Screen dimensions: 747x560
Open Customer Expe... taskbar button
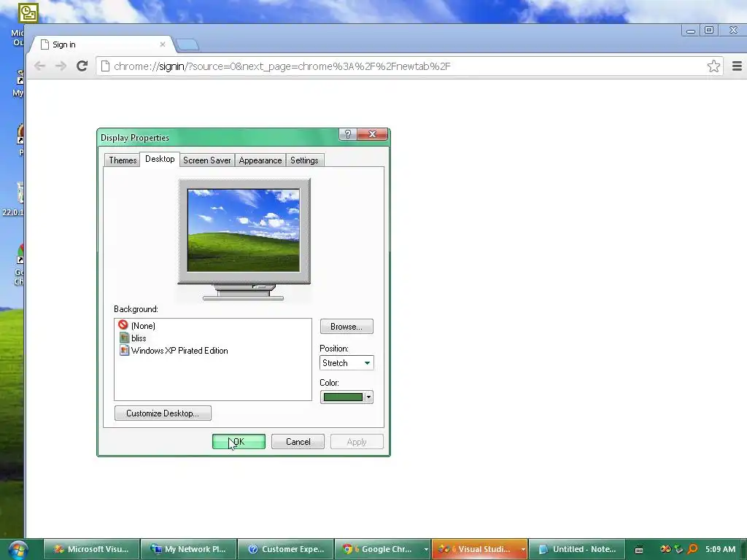click(x=285, y=550)
